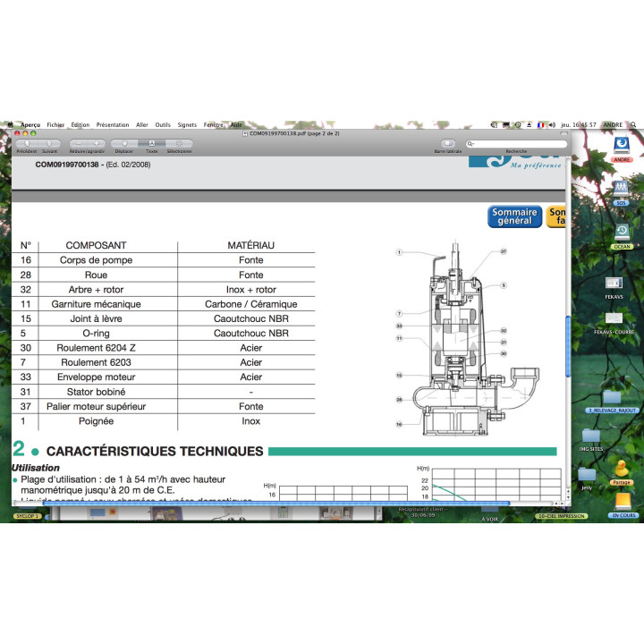Select the Déplacer move tool
The width and height of the screenshot is (644, 644).
click(124, 143)
